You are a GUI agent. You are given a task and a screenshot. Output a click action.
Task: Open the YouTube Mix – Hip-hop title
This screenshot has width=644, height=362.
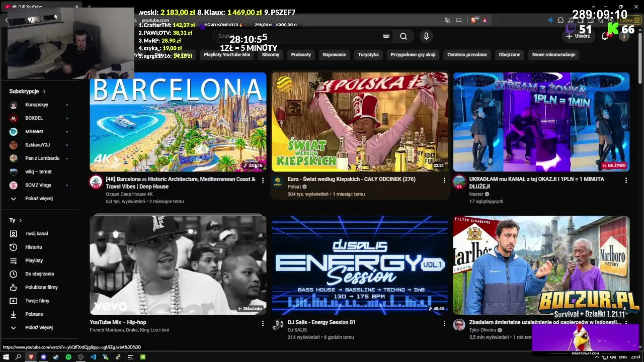[118, 323]
